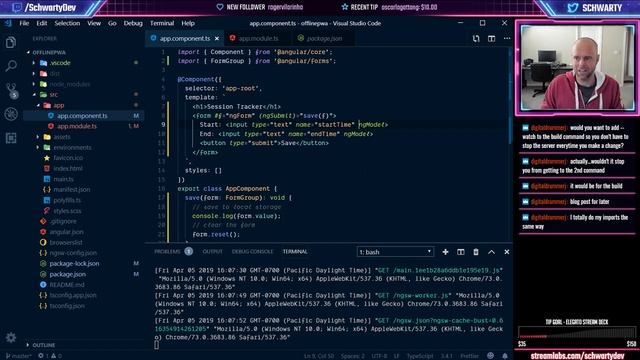Open the Source Control view
The width and height of the screenshot is (640, 360).
pyautogui.click(x=11, y=90)
